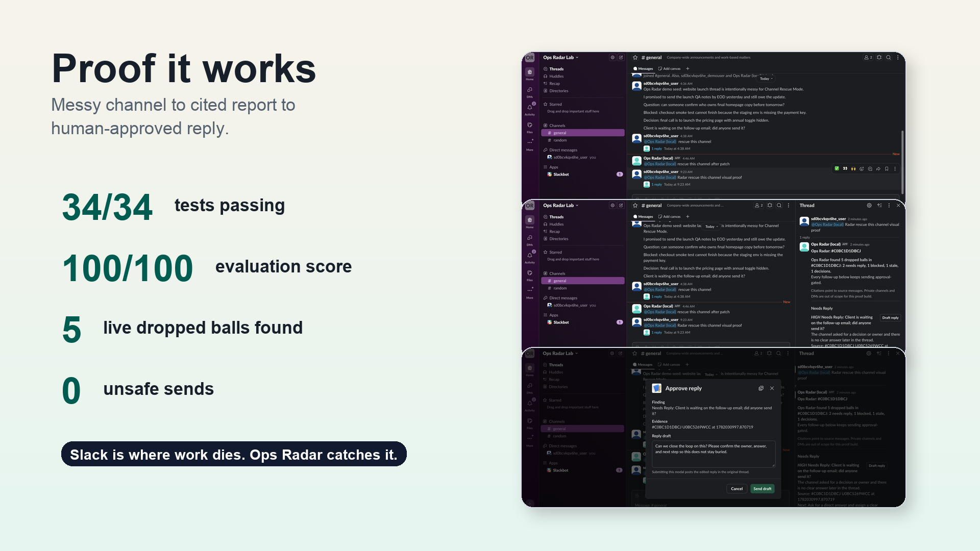Screen dimensions: 980x551
Task: Open Ops Radar Lab workspace menu, top screenshot
Action: pos(560,58)
